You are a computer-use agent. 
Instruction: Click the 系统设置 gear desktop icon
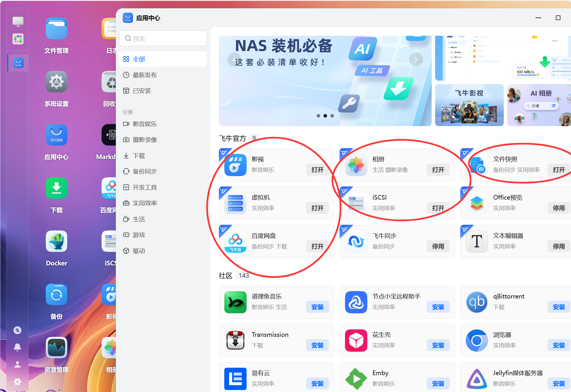coord(56,82)
